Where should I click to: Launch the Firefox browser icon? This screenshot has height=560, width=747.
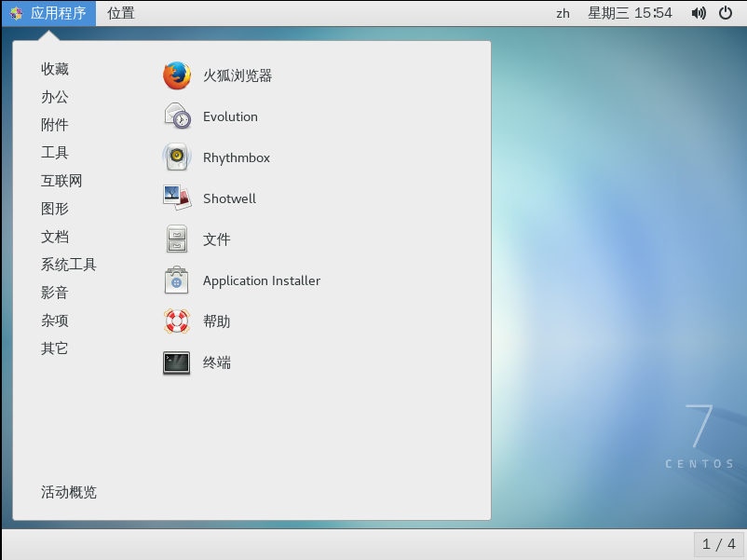pos(177,75)
